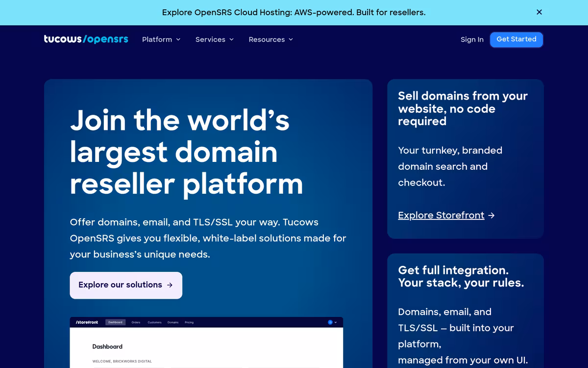Open the Sign In page

point(472,39)
